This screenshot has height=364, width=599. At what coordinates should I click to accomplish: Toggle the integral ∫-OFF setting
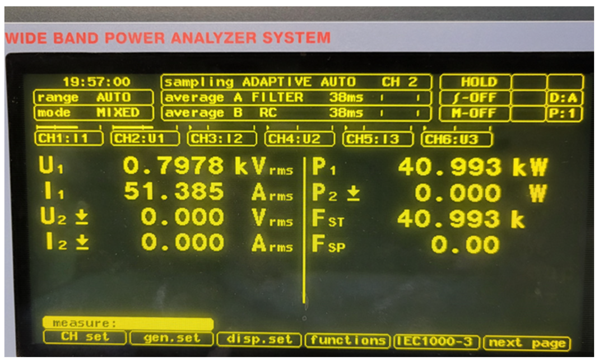click(x=475, y=98)
